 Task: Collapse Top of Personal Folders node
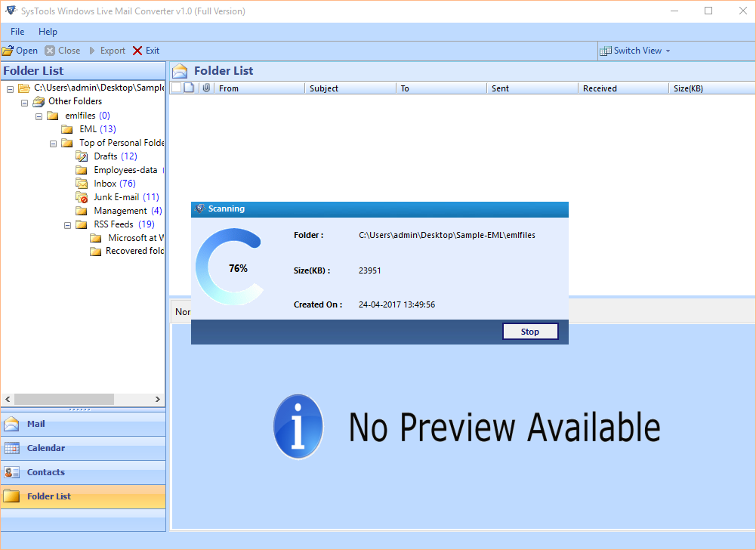(x=54, y=144)
